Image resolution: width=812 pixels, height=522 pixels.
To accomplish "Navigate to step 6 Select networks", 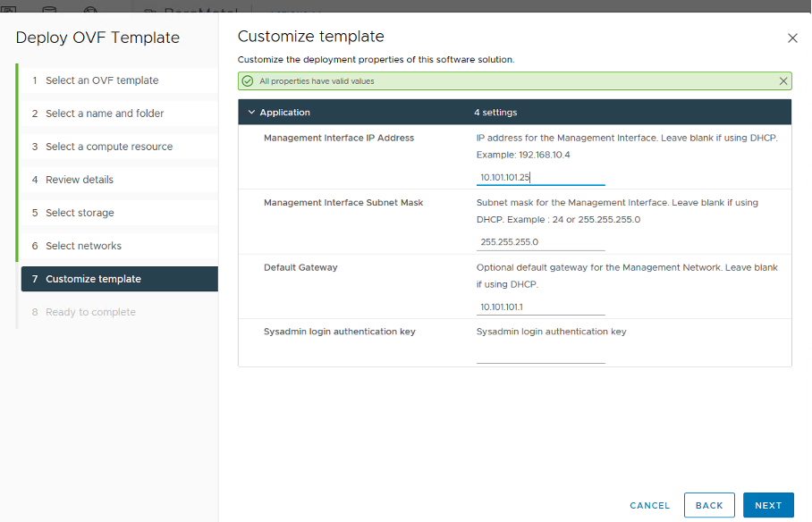I will [83, 246].
